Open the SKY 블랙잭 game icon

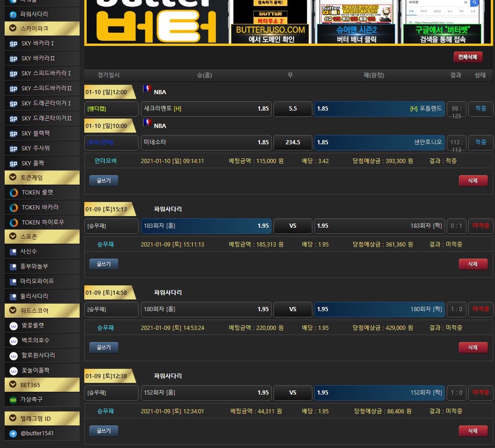14,134
